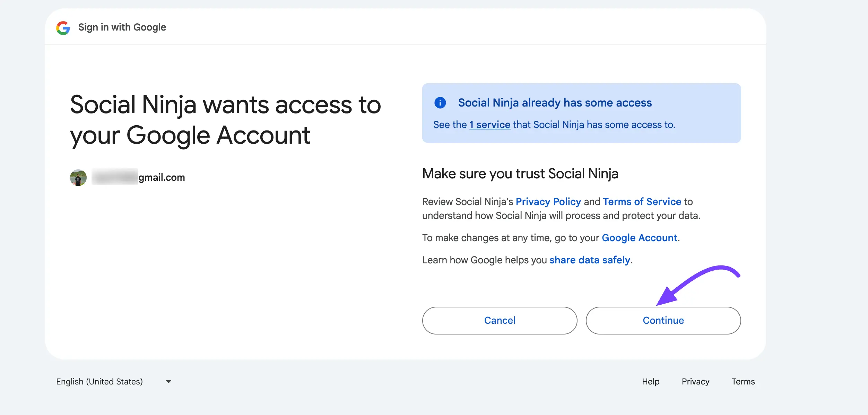The width and height of the screenshot is (868, 415).
Task: Open Privacy from the footer
Action: click(695, 381)
